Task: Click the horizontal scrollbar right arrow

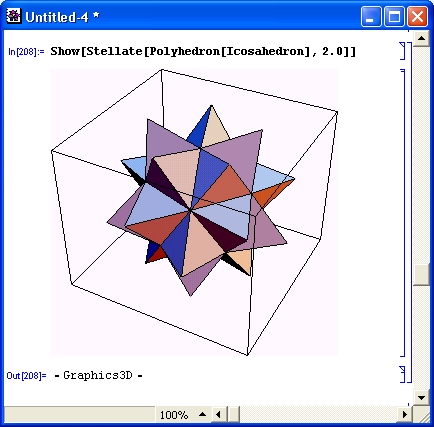Action: click(405, 415)
